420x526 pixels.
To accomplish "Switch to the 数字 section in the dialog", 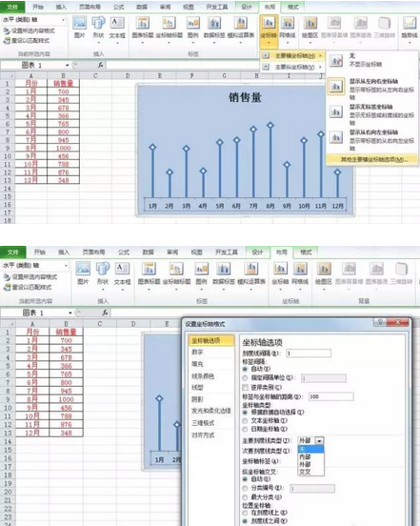I will click(x=197, y=352).
